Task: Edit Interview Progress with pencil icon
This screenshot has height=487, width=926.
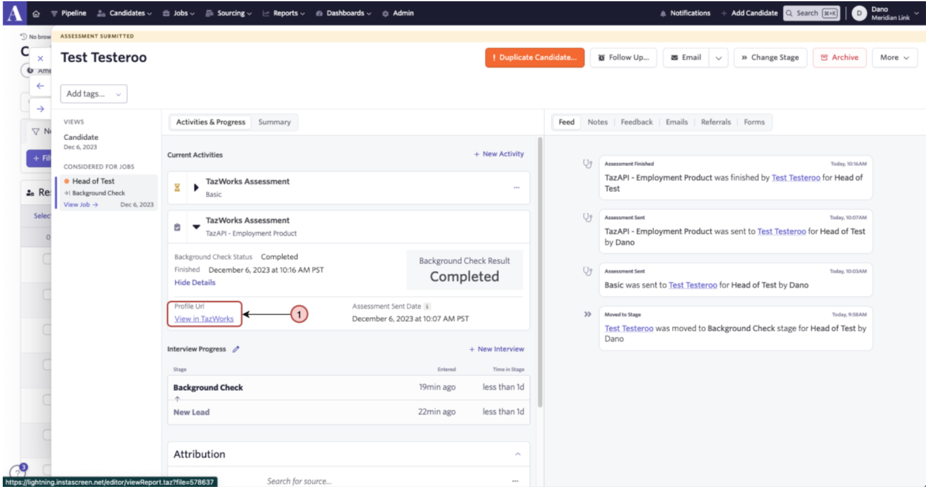Action: click(236, 349)
